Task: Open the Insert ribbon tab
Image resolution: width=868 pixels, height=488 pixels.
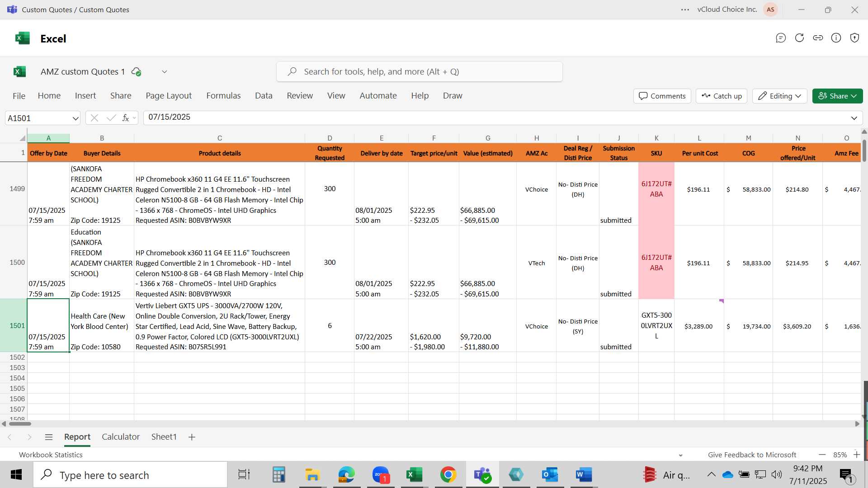Action: coord(85,96)
